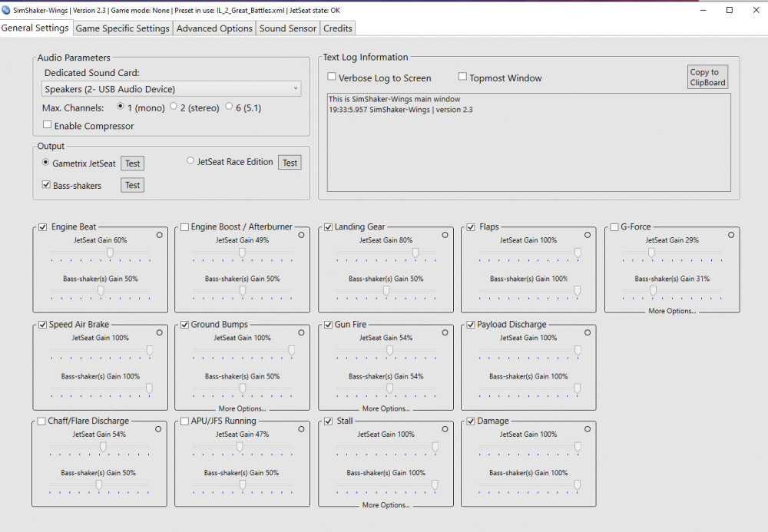Open the Credits tab
Viewport: 768px width, 532px height.
[337, 28]
